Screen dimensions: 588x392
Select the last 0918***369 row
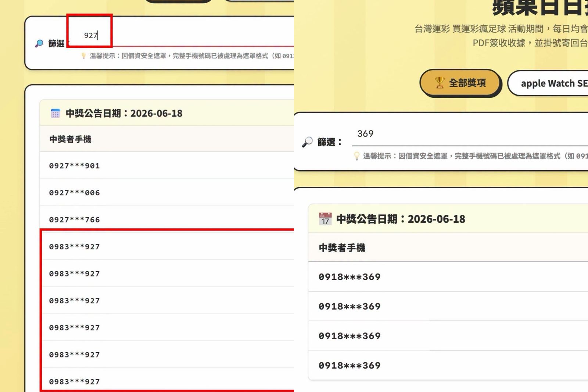point(448,366)
